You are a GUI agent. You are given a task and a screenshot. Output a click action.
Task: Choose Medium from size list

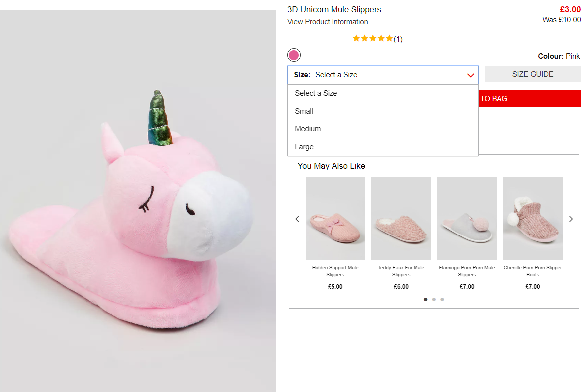tap(308, 129)
